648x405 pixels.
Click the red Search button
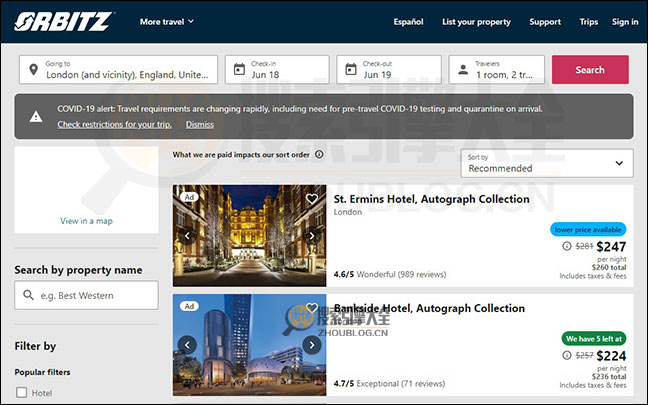coord(590,70)
